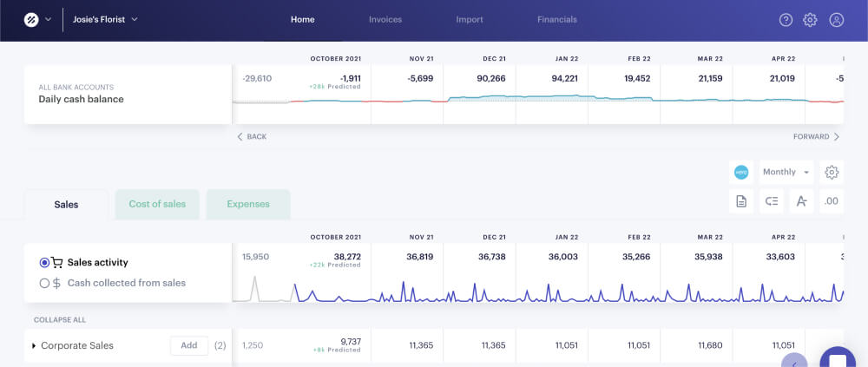Open the user profile icon
The image size is (868, 367).
[x=836, y=20]
